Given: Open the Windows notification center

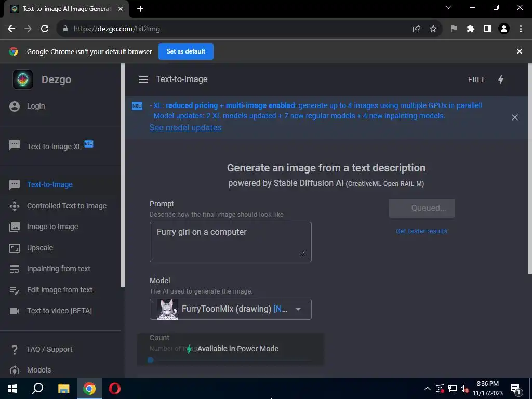Looking at the screenshot, I should pos(515,389).
